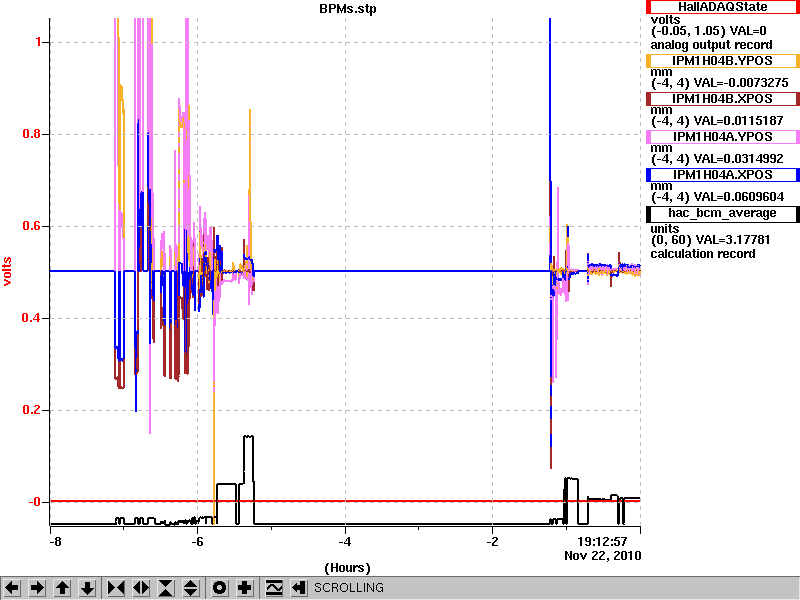Click the (Hours) axis label

coord(347,568)
